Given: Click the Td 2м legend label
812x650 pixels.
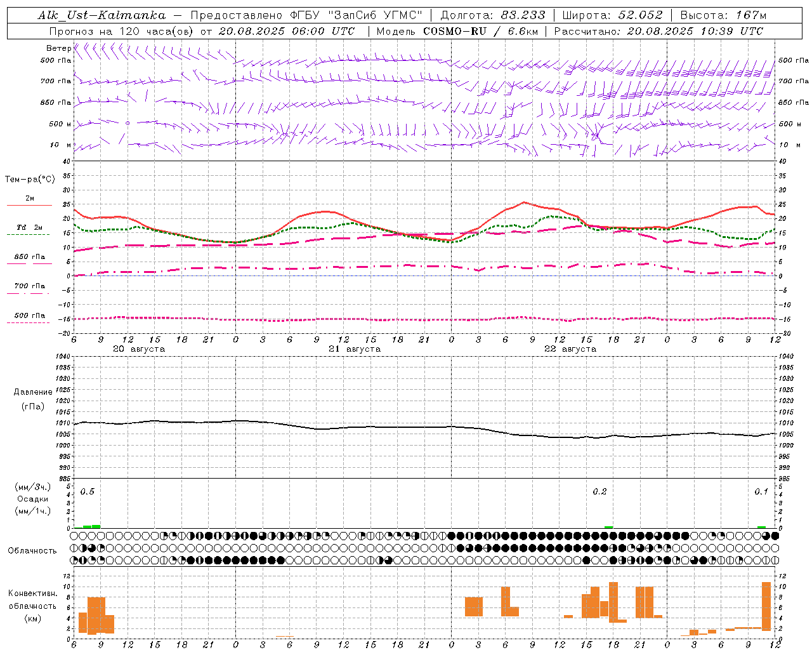Looking at the screenshot, I should tap(30, 227).
